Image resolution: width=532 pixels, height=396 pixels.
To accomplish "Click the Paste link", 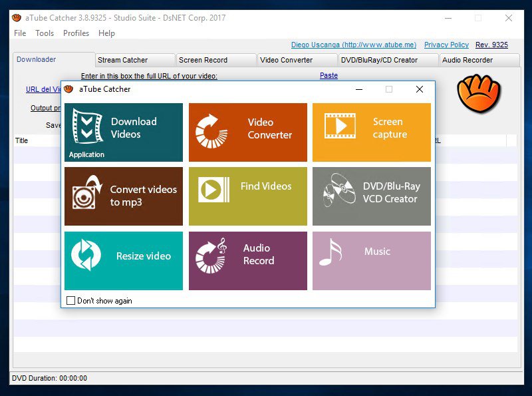I will (329, 76).
